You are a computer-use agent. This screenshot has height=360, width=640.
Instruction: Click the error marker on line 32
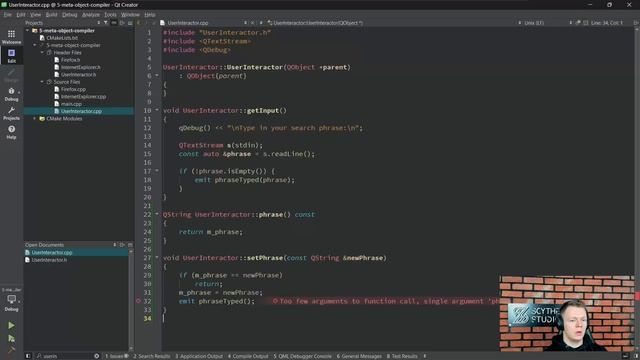pyautogui.click(x=138, y=301)
